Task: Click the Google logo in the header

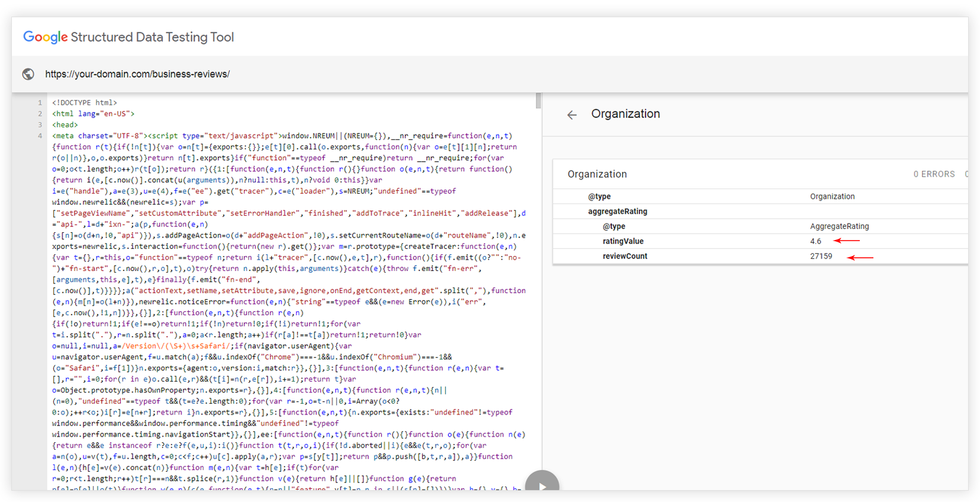Action: 45,37
